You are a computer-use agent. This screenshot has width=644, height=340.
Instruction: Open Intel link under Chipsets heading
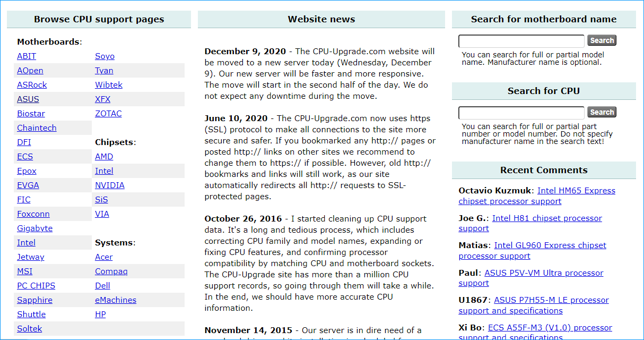(104, 171)
